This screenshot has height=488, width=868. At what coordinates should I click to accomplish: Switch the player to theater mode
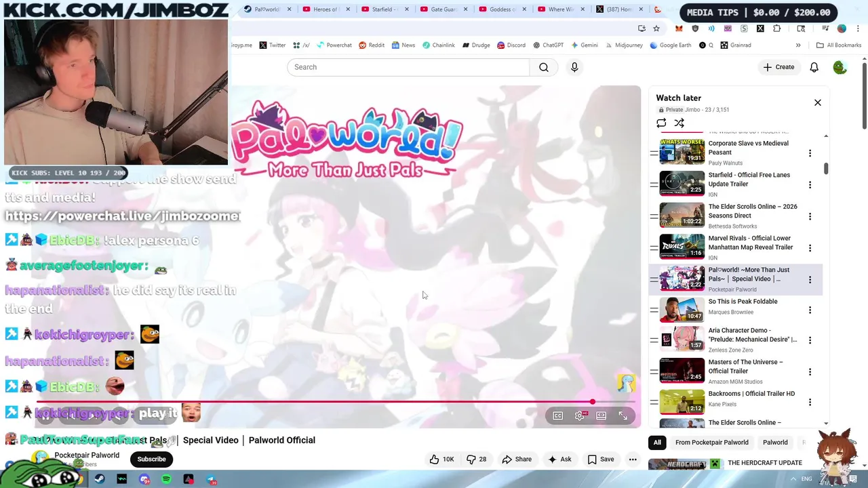(x=601, y=415)
